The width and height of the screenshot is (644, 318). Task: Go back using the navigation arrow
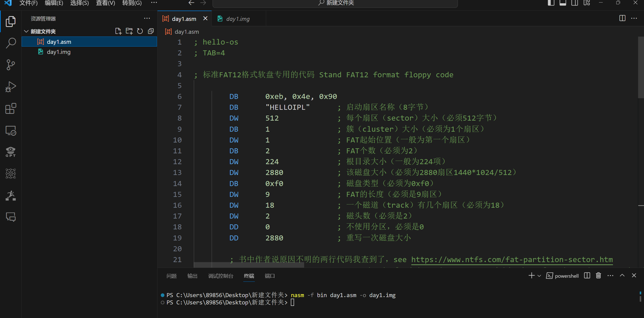191,3
